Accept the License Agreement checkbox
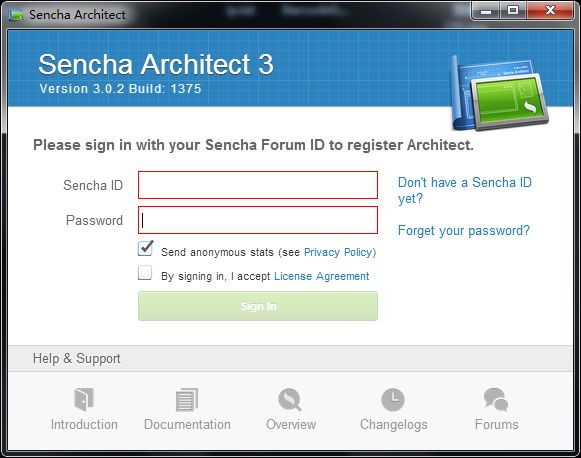This screenshot has width=581, height=458. tap(145, 273)
